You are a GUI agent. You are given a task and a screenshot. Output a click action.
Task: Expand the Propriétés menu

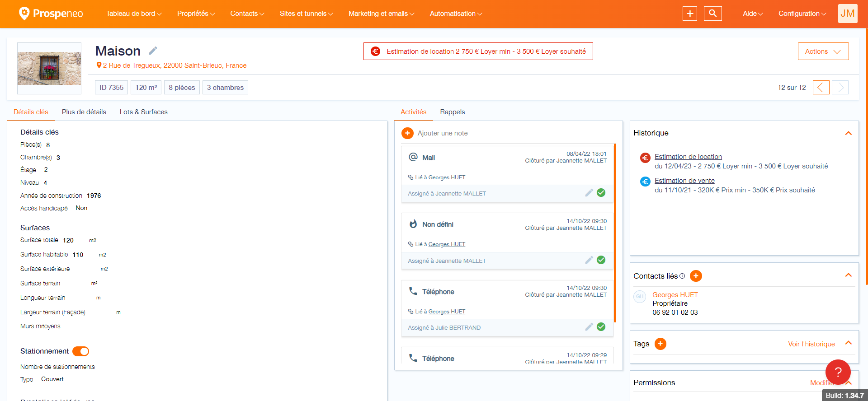coord(196,14)
